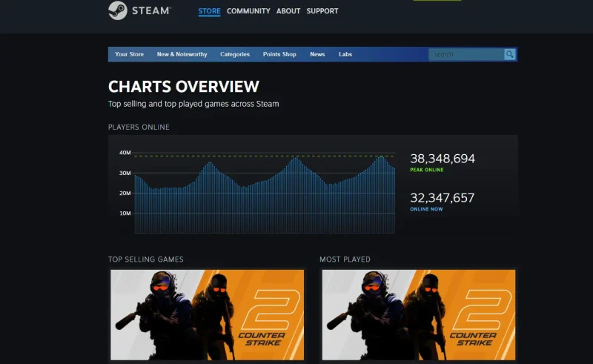593x364 pixels.
Task: Select Counter-Strike 2 under Most Played
Action: [419, 315]
